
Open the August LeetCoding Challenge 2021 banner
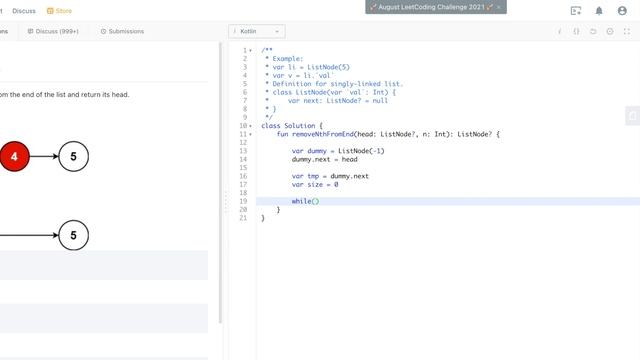coord(431,7)
